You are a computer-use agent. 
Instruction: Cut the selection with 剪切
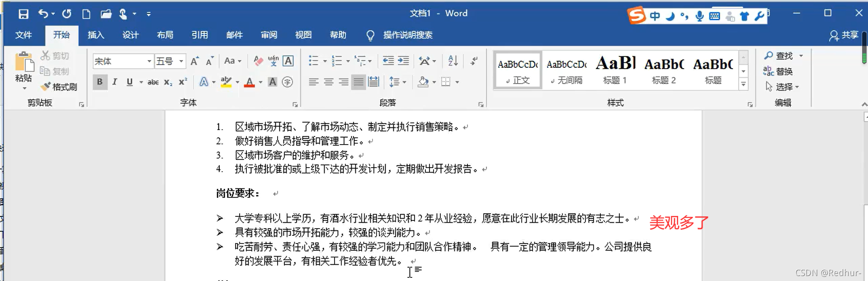55,56
